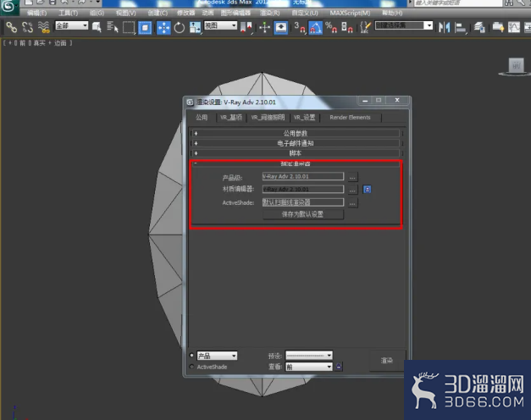Screen dimensions: 531x420
Task: Open Select by Name list
Action: tap(113, 27)
